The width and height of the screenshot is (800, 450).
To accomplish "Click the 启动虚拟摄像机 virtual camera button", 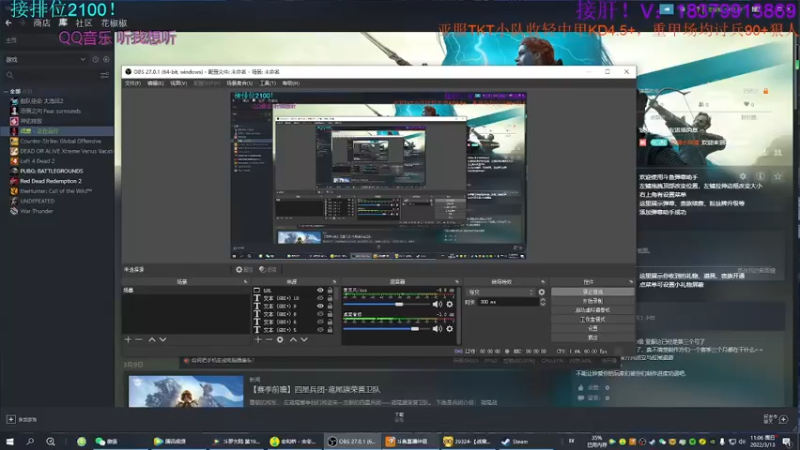I will pyautogui.click(x=592, y=310).
